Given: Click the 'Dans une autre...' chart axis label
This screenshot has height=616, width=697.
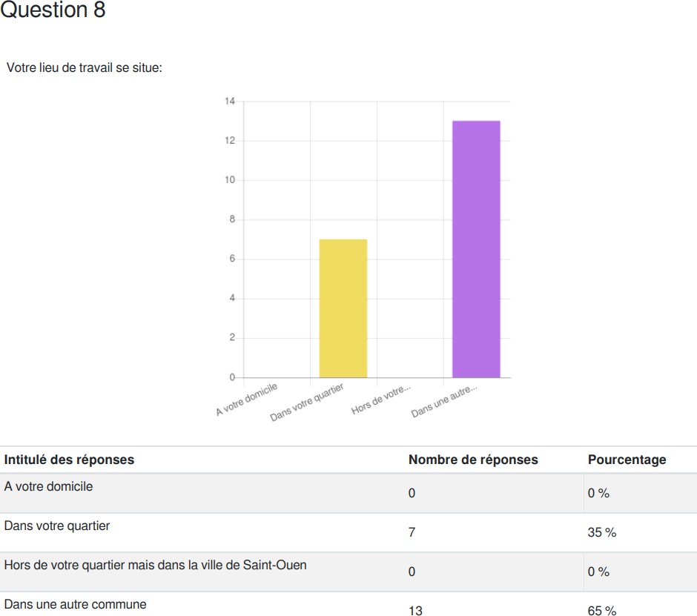Looking at the screenshot, I should coord(444,401).
